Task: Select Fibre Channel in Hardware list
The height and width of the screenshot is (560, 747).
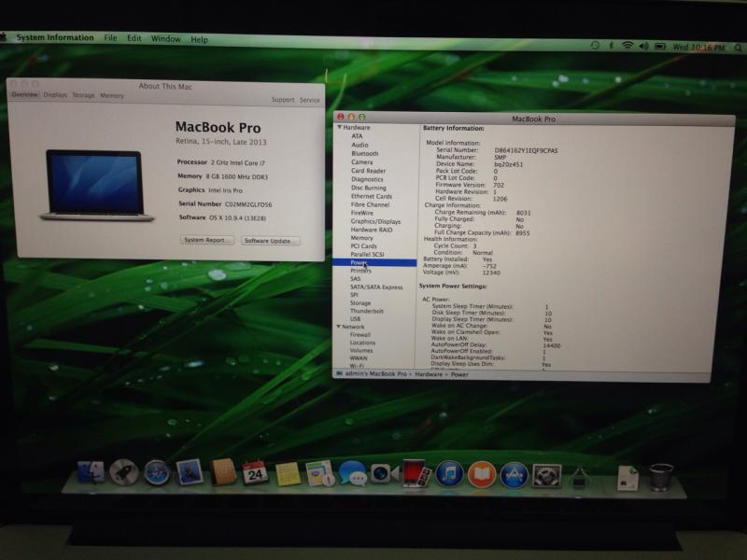Action: [x=370, y=204]
